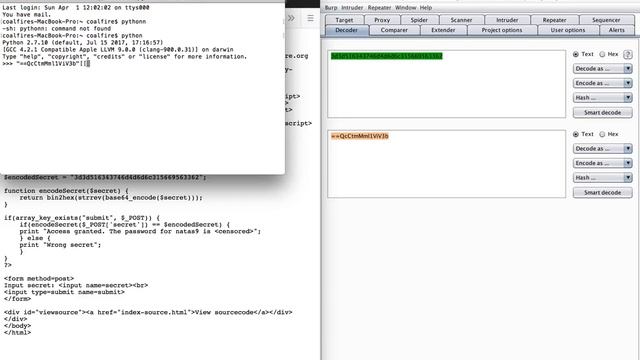The height and width of the screenshot is (360, 640).
Task: Switch to the Repeater tab
Action: [554, 20]
